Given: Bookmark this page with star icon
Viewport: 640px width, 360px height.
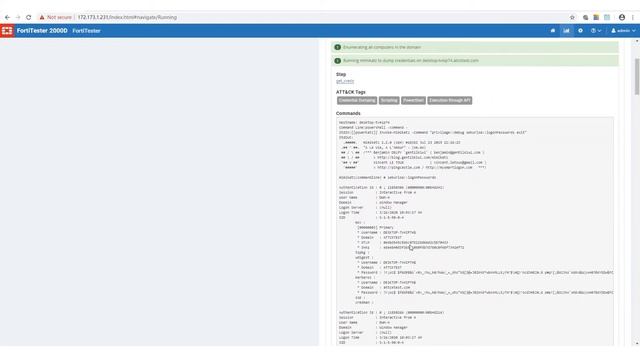Looking at the screenshot, I should click(572, 18).
